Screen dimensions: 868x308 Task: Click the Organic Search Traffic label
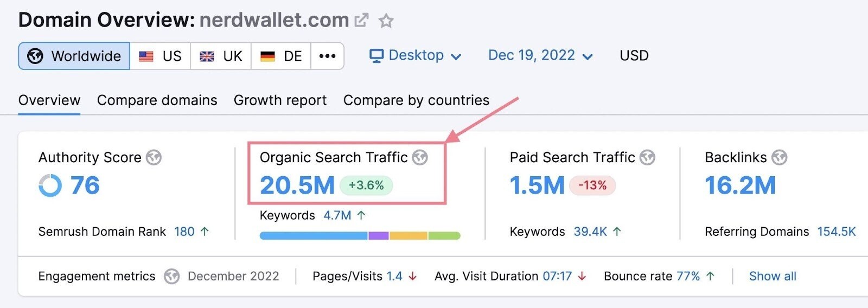pos(334,158)
